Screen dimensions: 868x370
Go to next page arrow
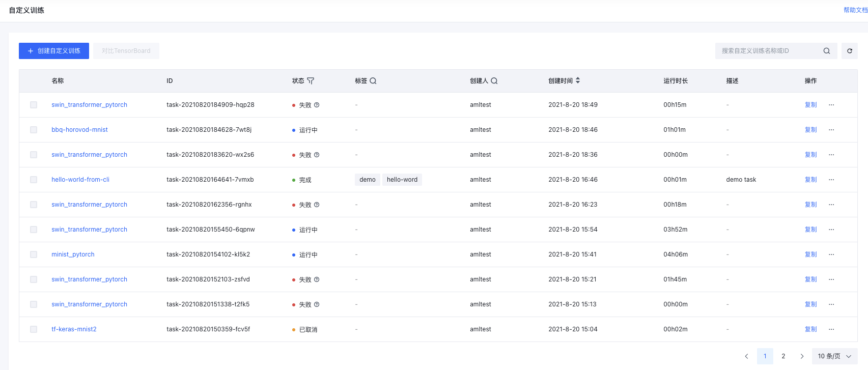click(802, 356)
